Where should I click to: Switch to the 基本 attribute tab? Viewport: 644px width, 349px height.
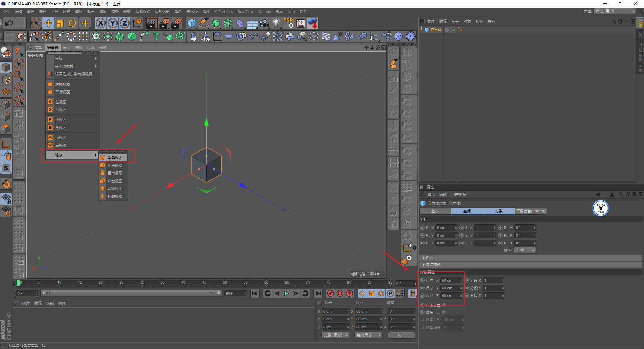[x=435, y=211]
